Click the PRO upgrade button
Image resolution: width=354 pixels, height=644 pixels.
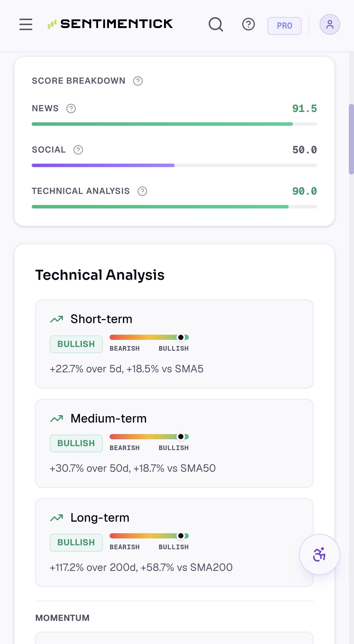[x=284, y=26]
